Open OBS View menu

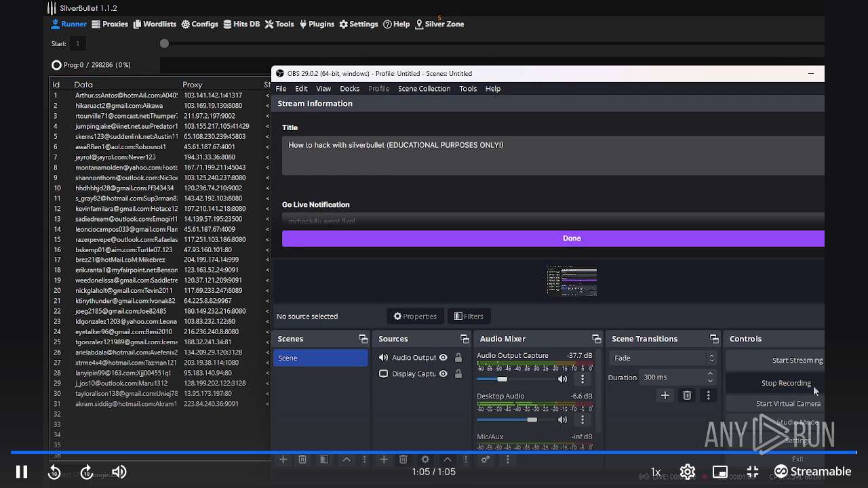coord(323,88)
